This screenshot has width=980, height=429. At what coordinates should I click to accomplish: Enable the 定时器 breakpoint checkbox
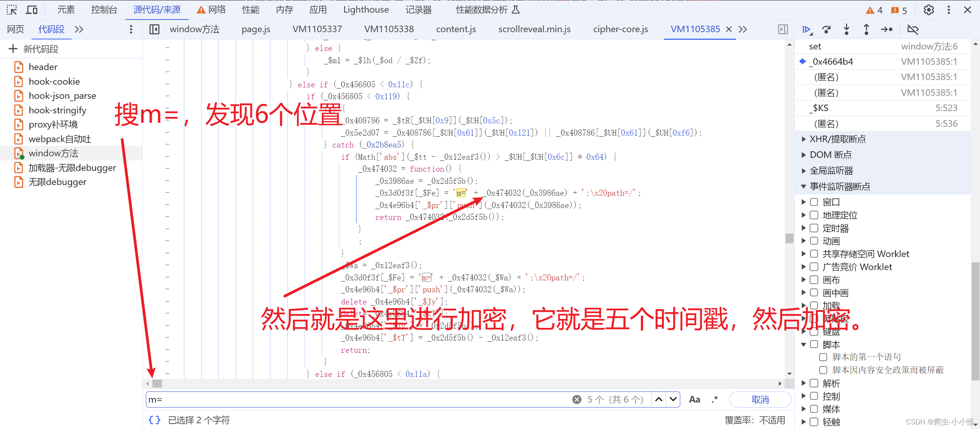click(x=814, y=228)
